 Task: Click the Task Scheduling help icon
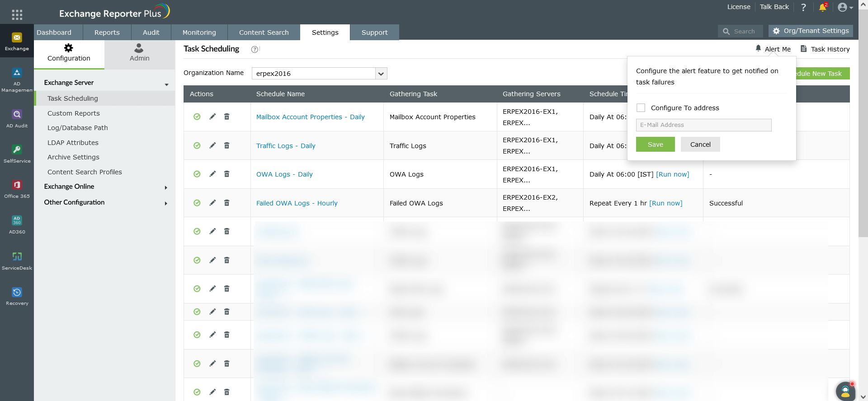[x=255, y=49]
